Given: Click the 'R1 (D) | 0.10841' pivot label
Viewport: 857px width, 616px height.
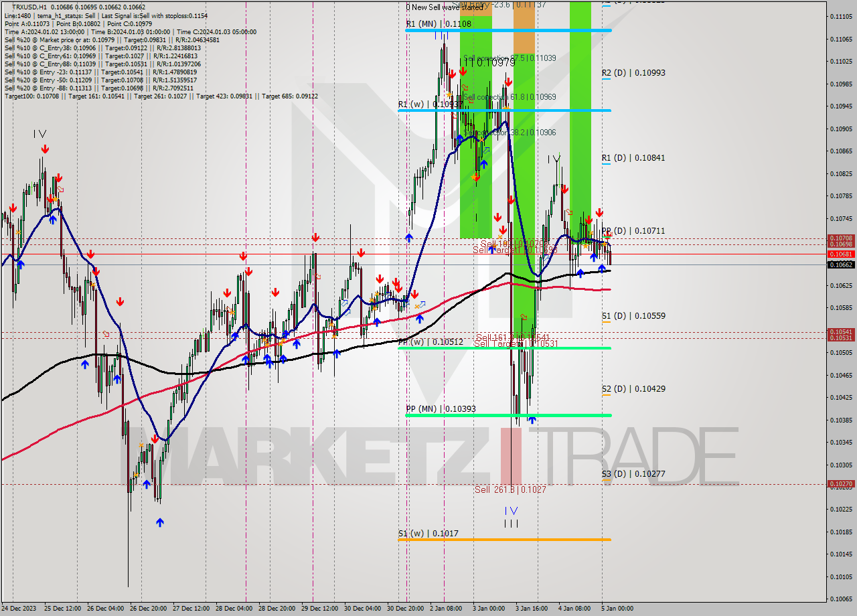Looking at the screenshot, I should coord(633,158).
